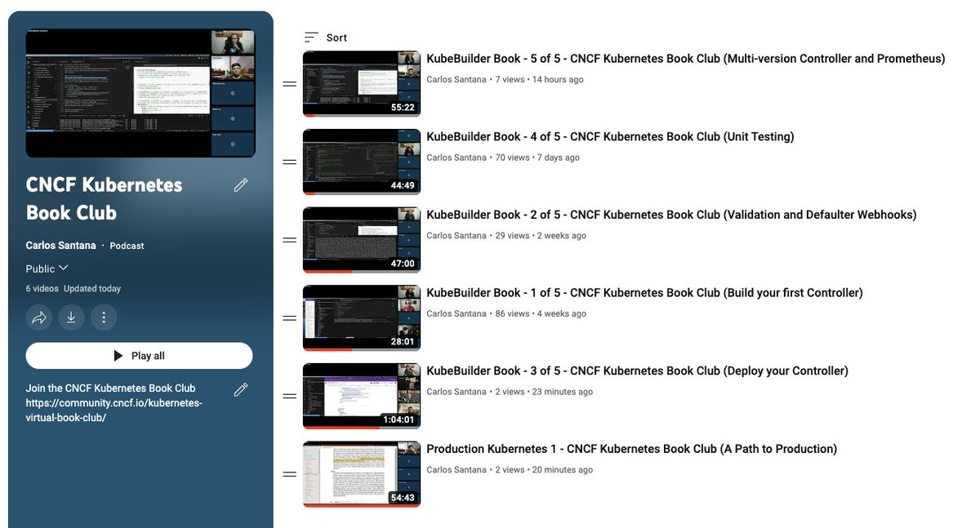Open KubeBuilder Book 4 of 5 Unit Testing title
Viewport: 980px width, 528px height.
(610, 136)
